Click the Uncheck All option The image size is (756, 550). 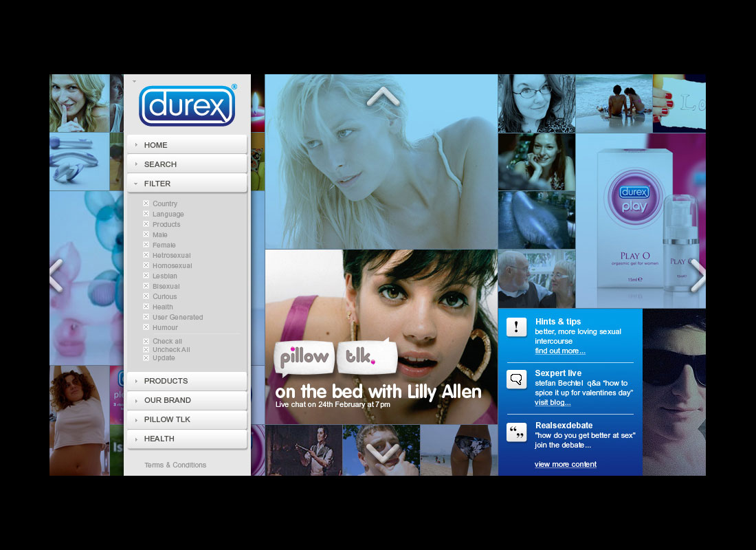click(167, 349)
